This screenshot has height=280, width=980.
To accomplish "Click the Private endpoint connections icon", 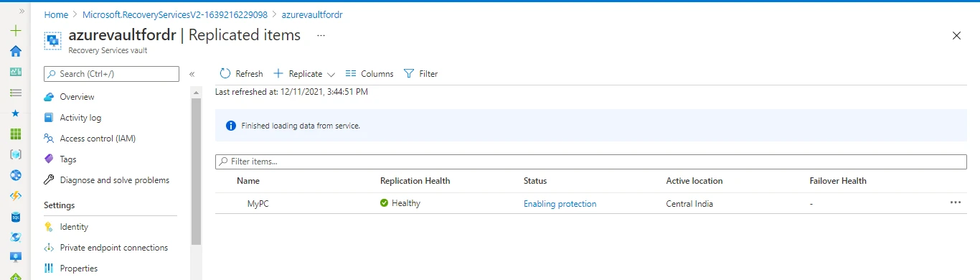I will [x=49, y=248].
